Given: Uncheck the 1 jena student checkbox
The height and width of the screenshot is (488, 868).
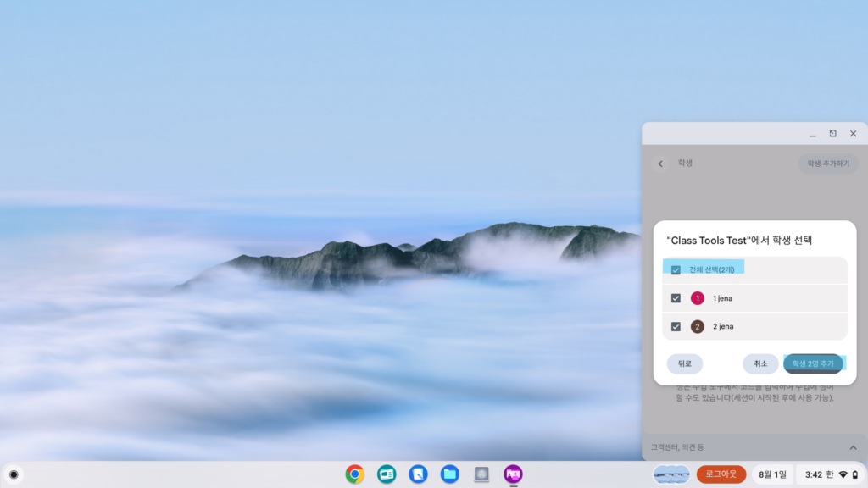Looking at the screenshot, I should 676,298.
